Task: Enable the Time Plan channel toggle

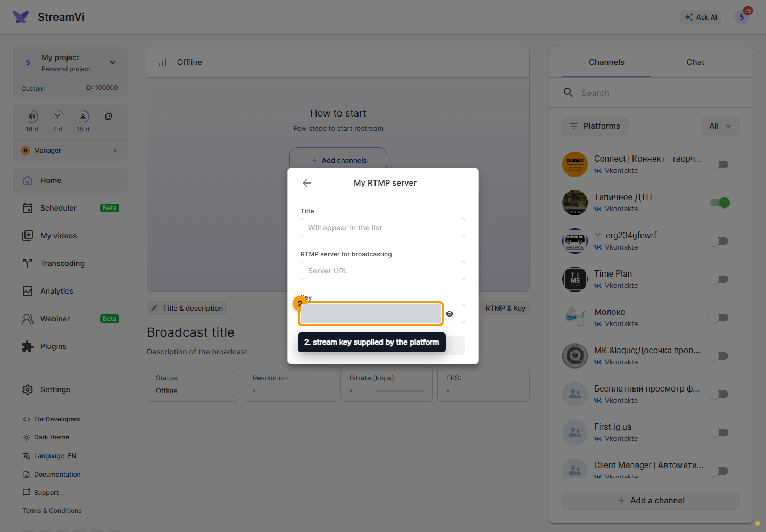Action: point(719,279)
